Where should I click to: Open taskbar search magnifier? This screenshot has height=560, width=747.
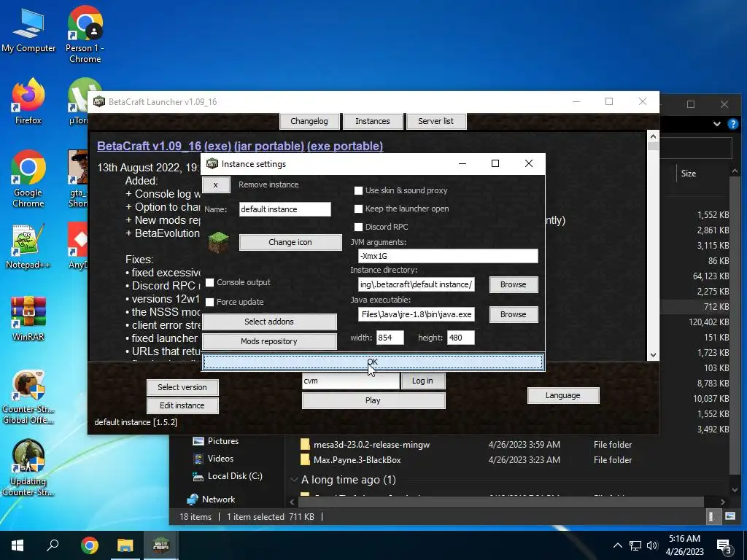click(53, 545)
